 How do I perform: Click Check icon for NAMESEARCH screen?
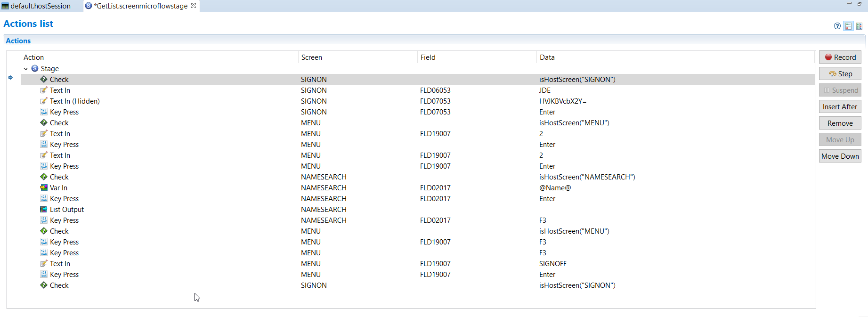[x=44, y=177]
